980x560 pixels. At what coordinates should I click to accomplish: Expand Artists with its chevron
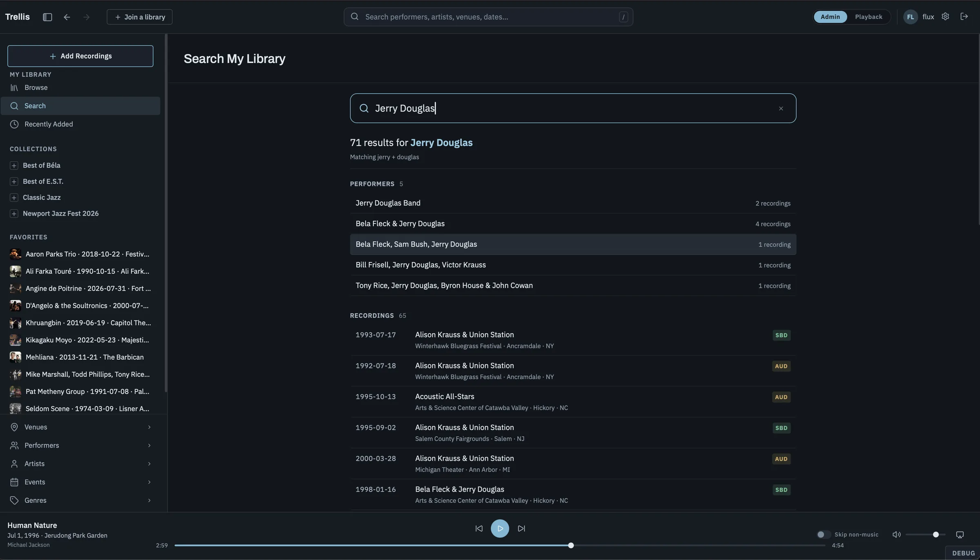[x=149, y=464]
